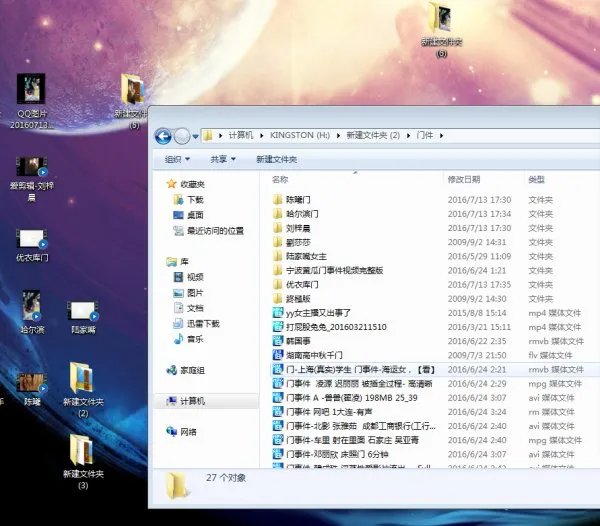Screen dimensions: 600x526
Task: Sort by the 名称 column header
Action: (280, 179)
